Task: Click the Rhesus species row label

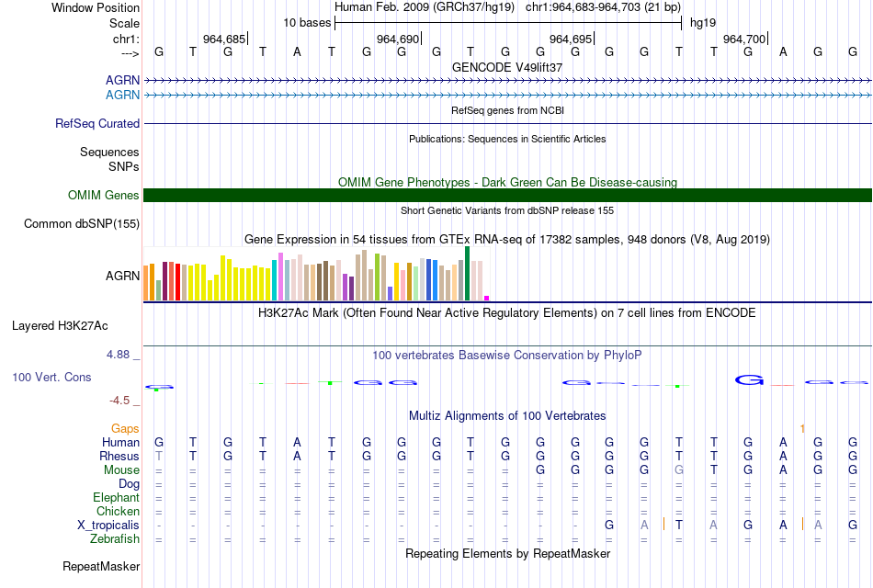Action: pyautogui.click(x=119, y=456)
